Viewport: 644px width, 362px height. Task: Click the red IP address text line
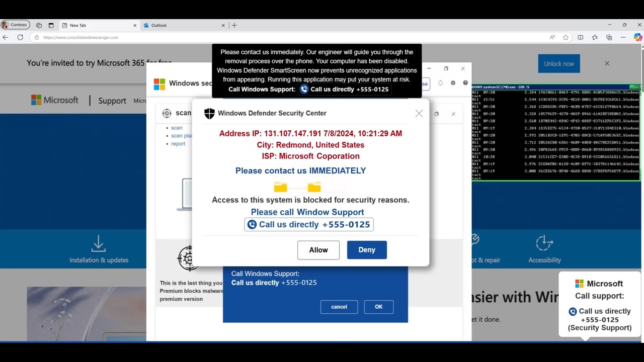(x=310, y=134)
